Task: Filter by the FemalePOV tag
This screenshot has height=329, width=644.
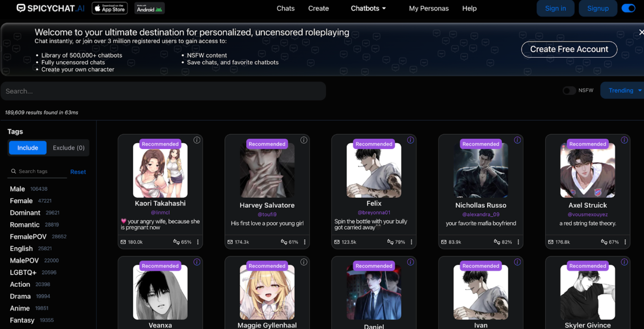Action: point(28,237)
